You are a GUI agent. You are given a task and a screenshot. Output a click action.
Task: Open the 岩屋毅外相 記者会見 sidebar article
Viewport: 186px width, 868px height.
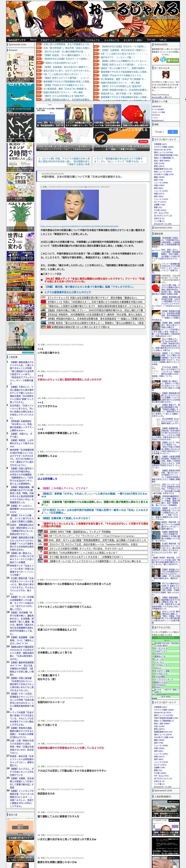tap(165, 434)
